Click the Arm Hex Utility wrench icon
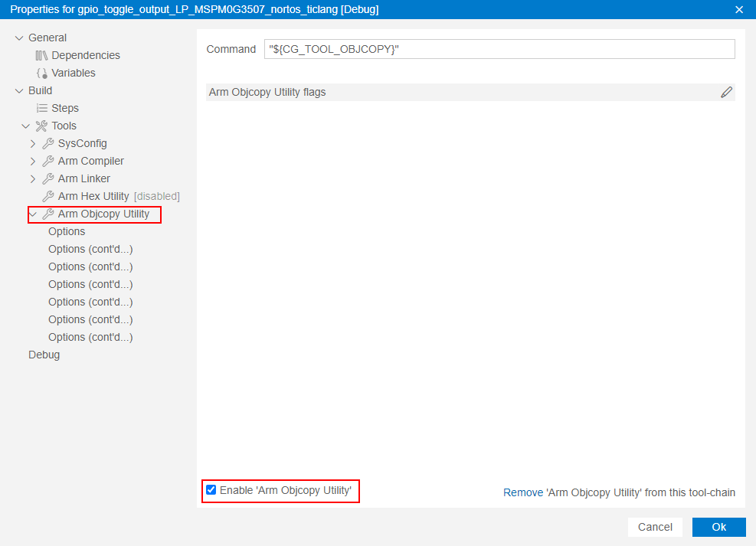Viewport: 756px width, 546px height. coord(47,197)
